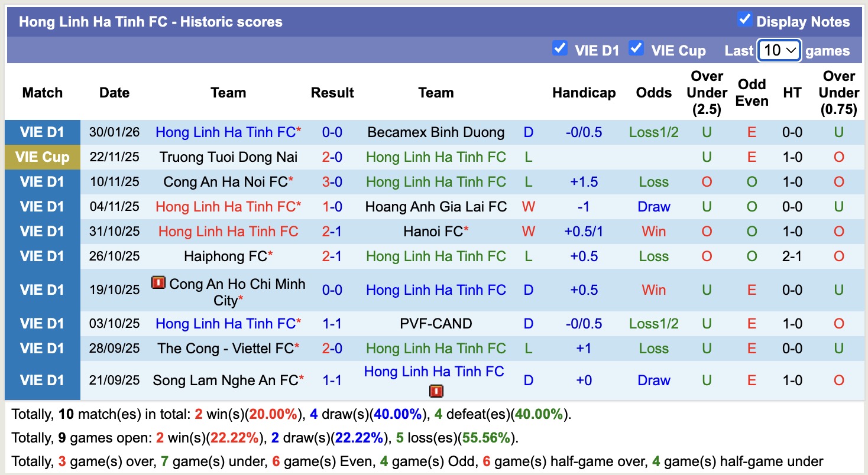The height and width of the screenshot is (475, 868).
Task: Disable the VIE Cup filter
Action: (x=636, y=48)
